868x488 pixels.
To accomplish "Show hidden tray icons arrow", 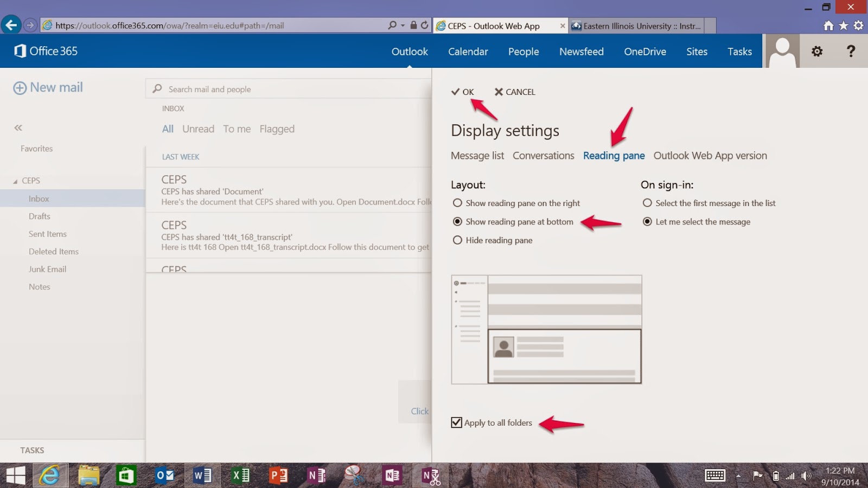I will [738, 476].
